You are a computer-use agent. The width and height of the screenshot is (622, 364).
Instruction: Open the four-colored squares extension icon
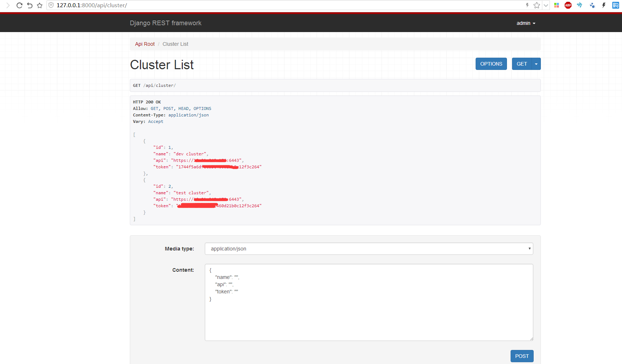coord(557,5)
